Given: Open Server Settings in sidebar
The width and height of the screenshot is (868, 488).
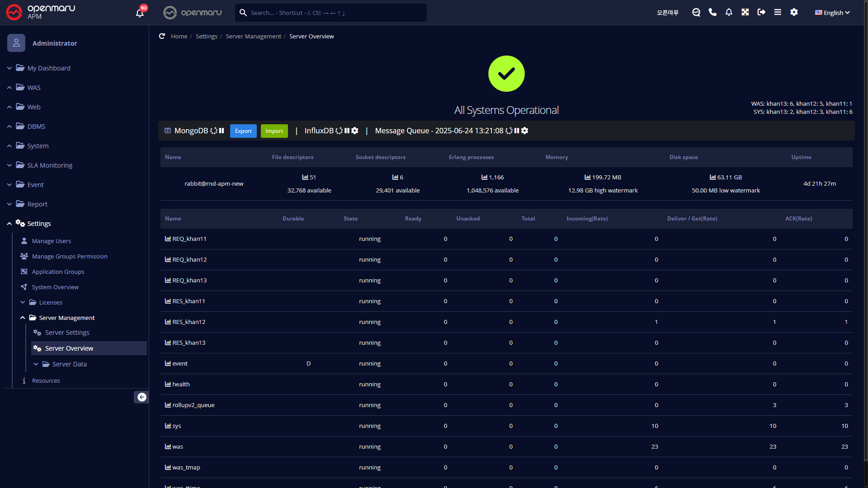Looking at the screenshot, I should click(x=67, y=333).
